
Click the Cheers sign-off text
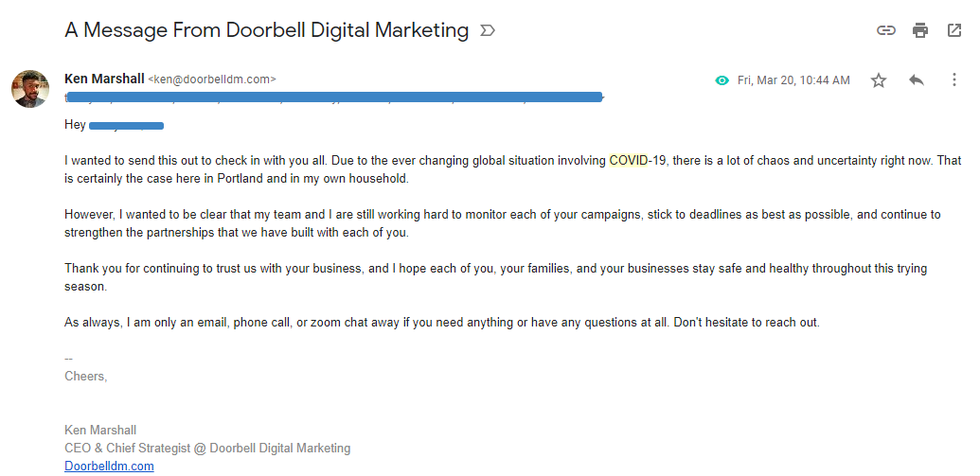(85, 376)
